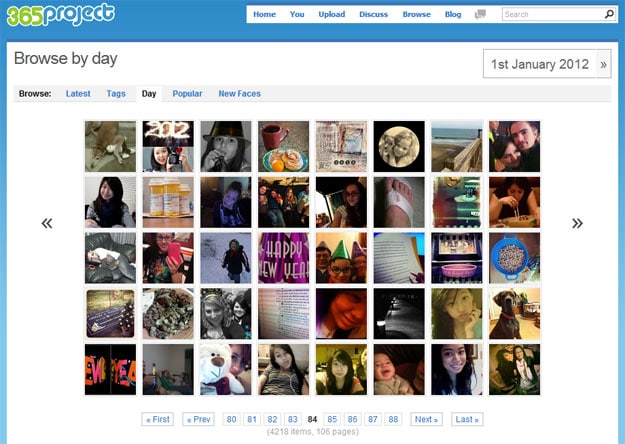
Task: Go to previous photos with left arrow
Action: (47, 223)
